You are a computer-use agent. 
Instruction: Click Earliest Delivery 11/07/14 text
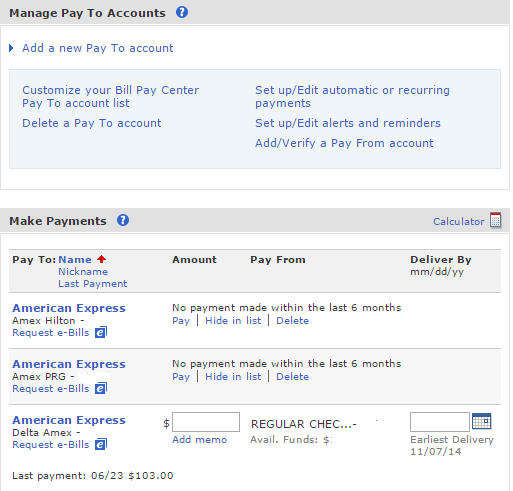click(x=452, y=446)
